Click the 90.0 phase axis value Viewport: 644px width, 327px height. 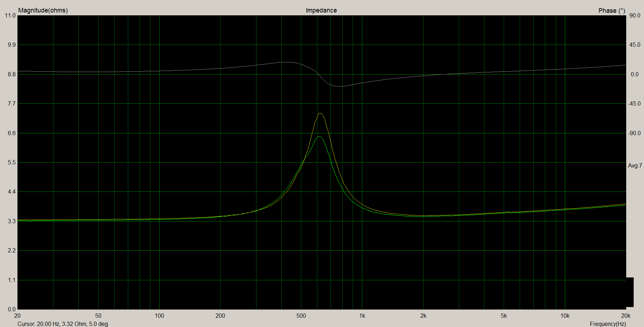pyautogui.click(x=635, y=15)
